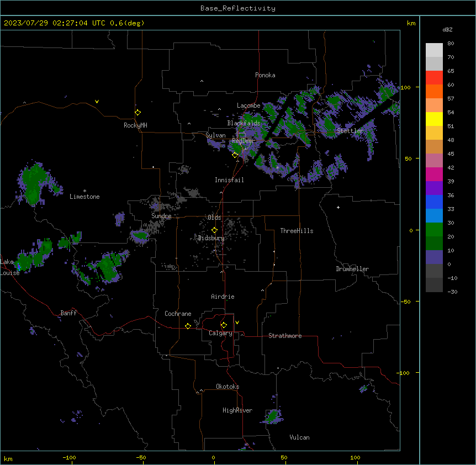Click the yellow diamond marker above RockyMH
This screenshot has width=476, height=465.
pos(138,113)
